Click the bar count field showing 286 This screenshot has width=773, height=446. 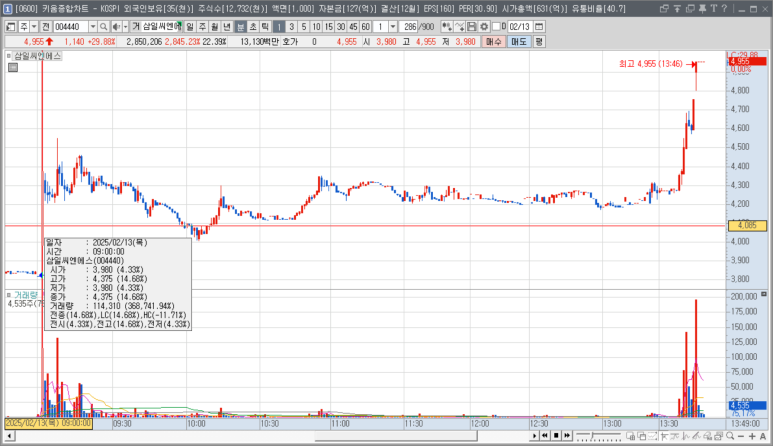pos(408,27)
